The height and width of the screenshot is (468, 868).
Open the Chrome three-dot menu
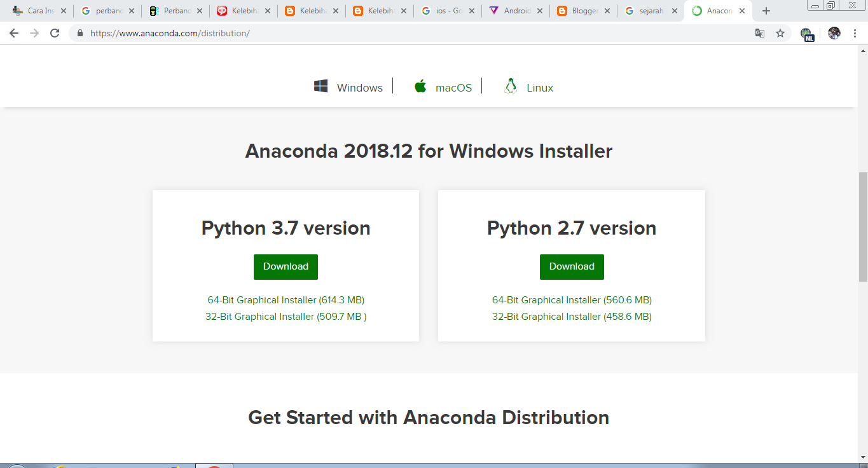point(855,32)
